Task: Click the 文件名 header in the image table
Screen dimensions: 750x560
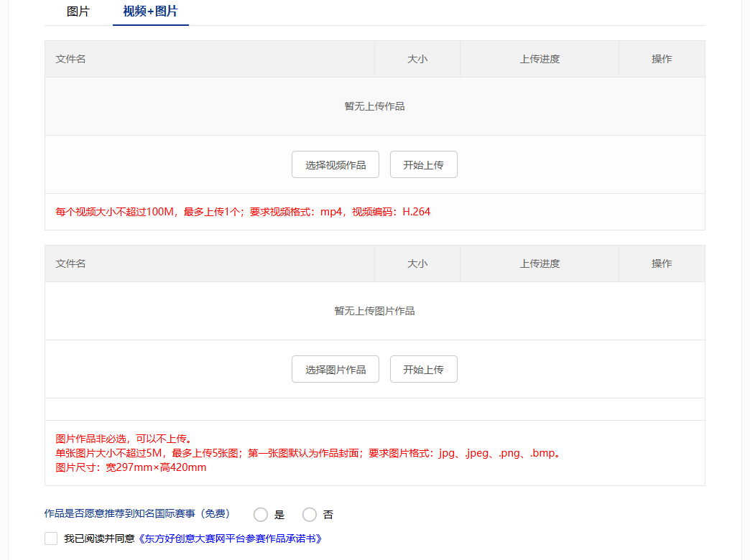Action: (70, 263)
